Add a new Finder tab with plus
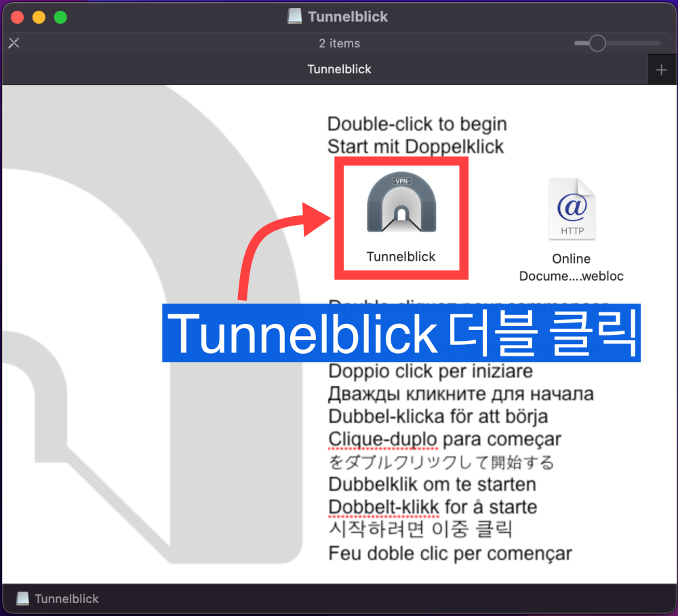 pos(661,70)
